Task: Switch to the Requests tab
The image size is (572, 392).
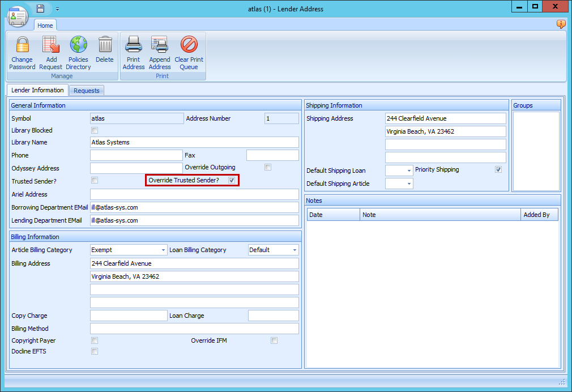Action: pyautogui.click(x=87, y=90)
